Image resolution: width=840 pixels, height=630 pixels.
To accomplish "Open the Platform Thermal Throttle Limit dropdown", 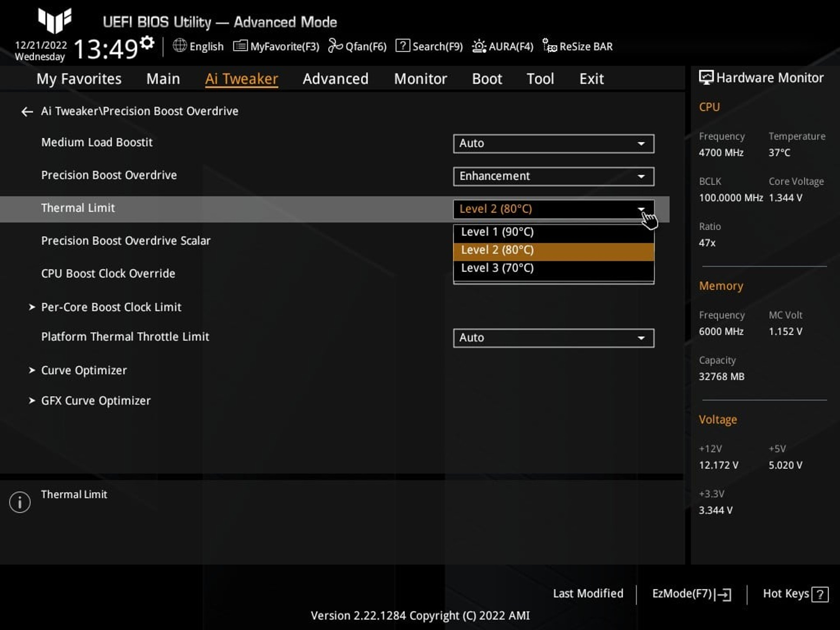I will click(x=553, y=338).
